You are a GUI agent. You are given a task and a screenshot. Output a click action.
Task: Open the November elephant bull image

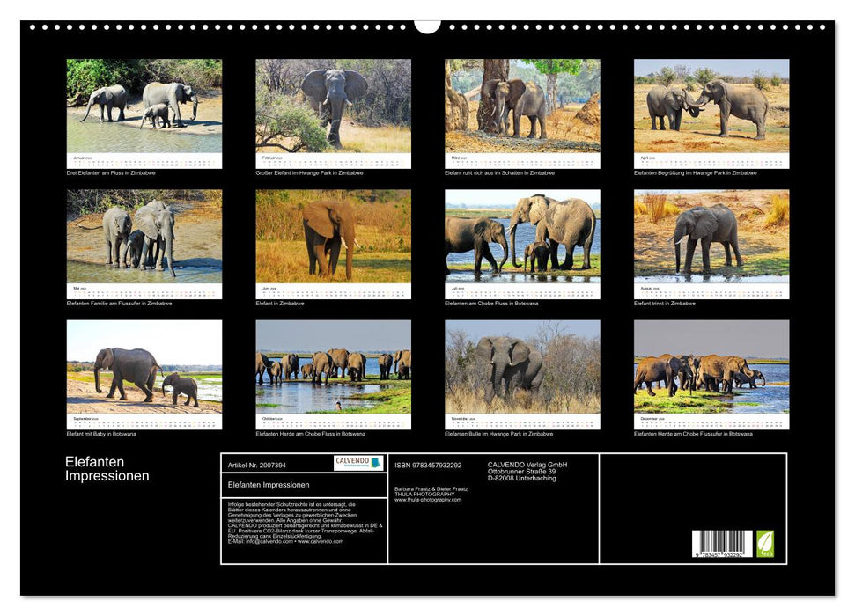tap(522, 368)
